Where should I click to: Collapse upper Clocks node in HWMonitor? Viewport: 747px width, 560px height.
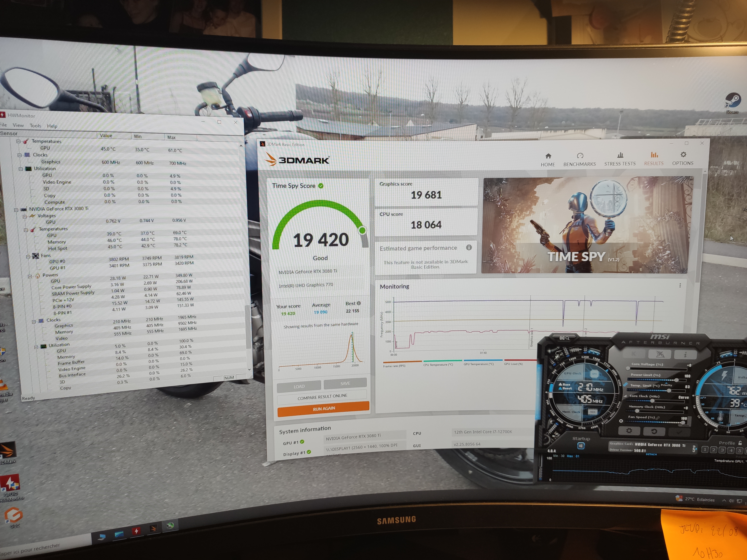point(19,155)
